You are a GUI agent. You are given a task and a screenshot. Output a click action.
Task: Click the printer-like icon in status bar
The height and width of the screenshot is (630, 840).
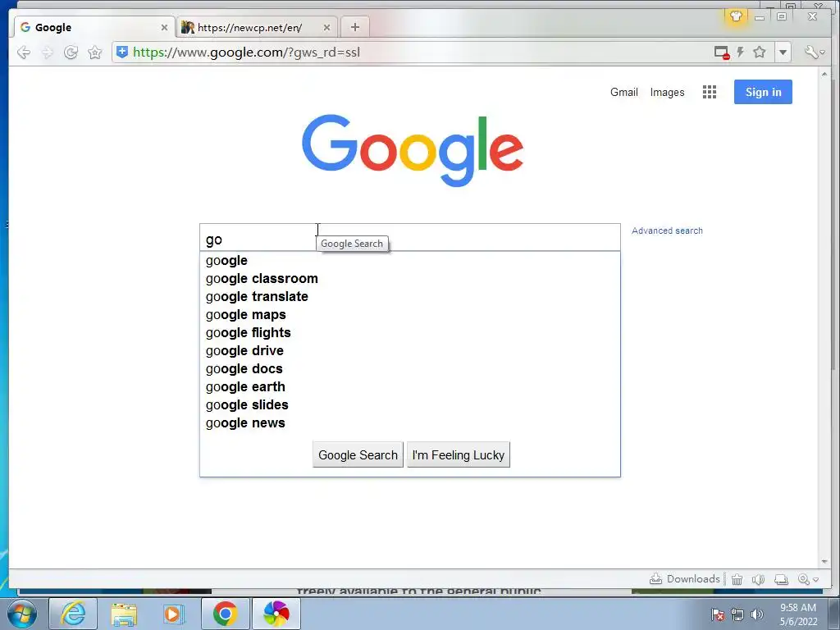tap(781, 579)
